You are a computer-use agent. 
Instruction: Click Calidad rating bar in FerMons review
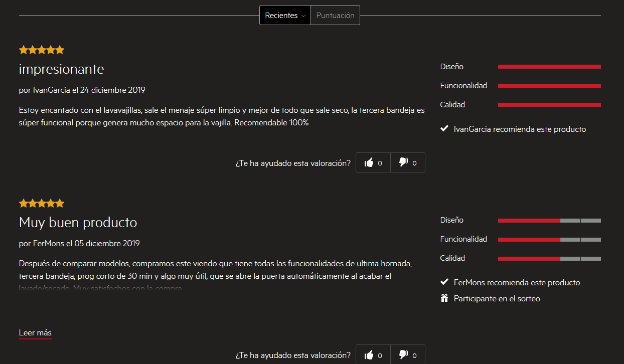549,258
